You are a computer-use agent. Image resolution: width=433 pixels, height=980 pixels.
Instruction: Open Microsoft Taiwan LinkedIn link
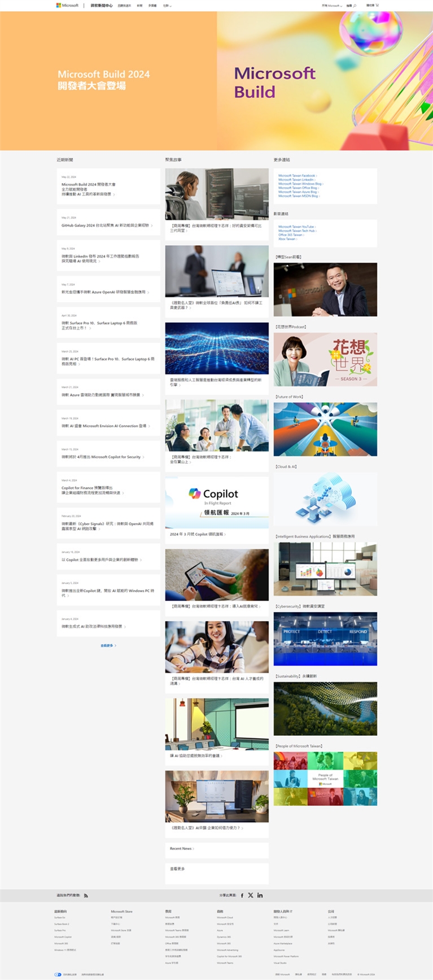tap(297, 180)
